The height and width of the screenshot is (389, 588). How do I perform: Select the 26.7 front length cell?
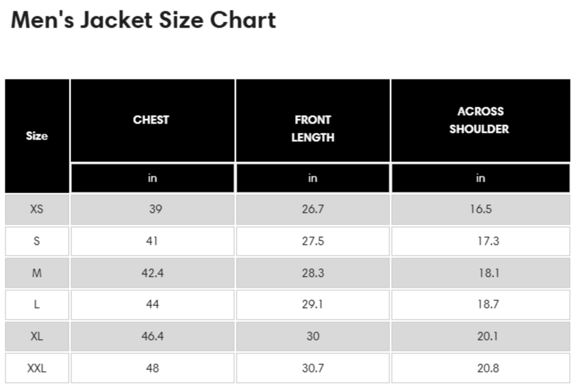point(313,209)
